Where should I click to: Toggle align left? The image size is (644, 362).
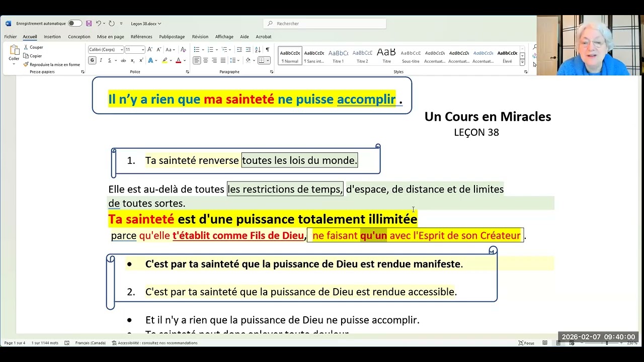click(x=197, y=60)
